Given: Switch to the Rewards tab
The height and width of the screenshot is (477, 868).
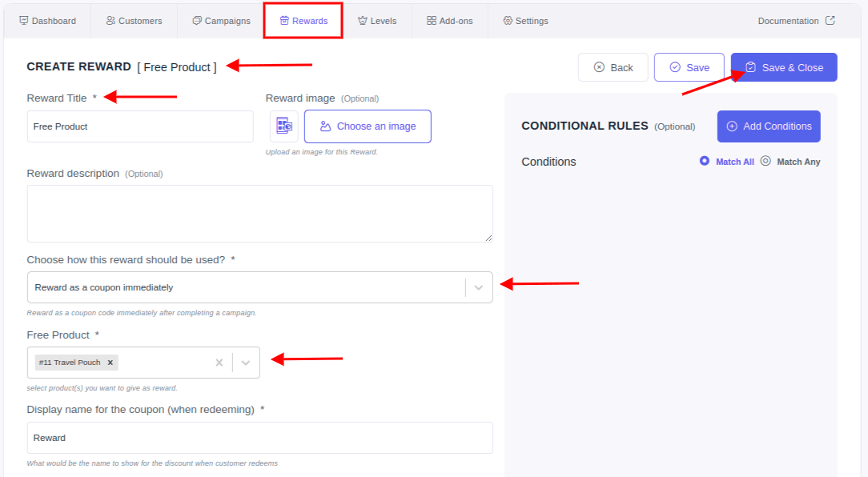Looking at the screenshot, I should (303, 21).
